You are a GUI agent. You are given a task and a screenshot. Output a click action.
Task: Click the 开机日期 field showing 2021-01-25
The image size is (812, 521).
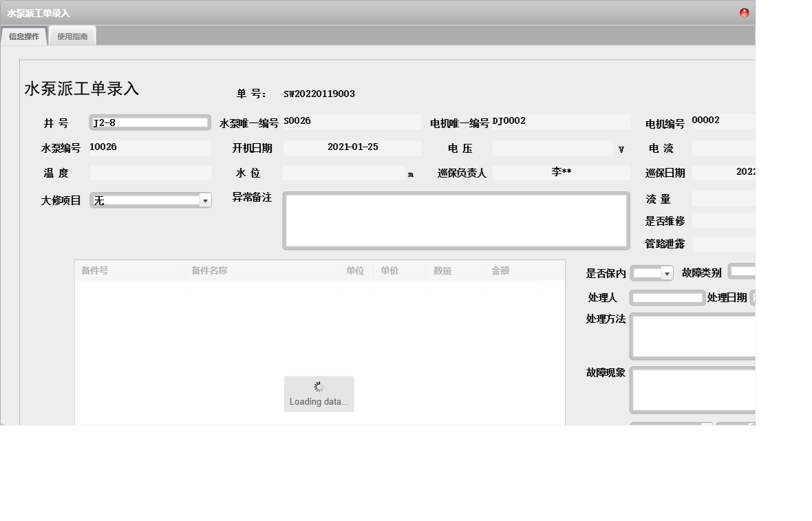352,147
